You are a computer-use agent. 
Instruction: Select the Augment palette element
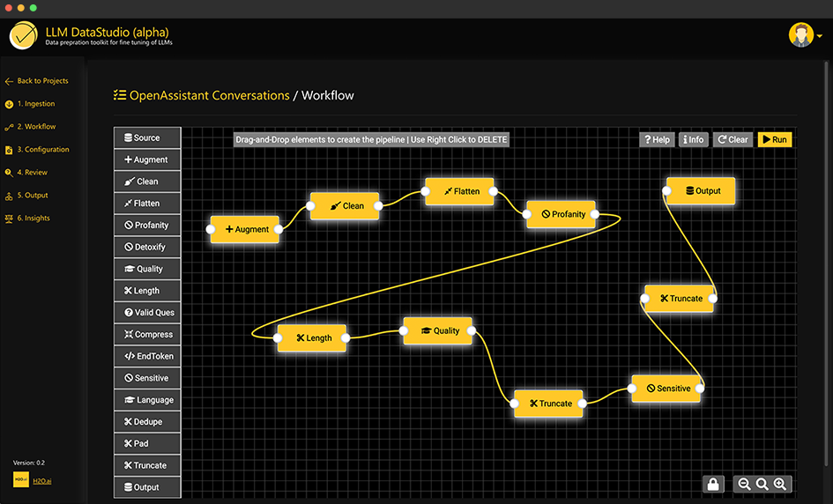pyautogui.click(x=147, y=159)
